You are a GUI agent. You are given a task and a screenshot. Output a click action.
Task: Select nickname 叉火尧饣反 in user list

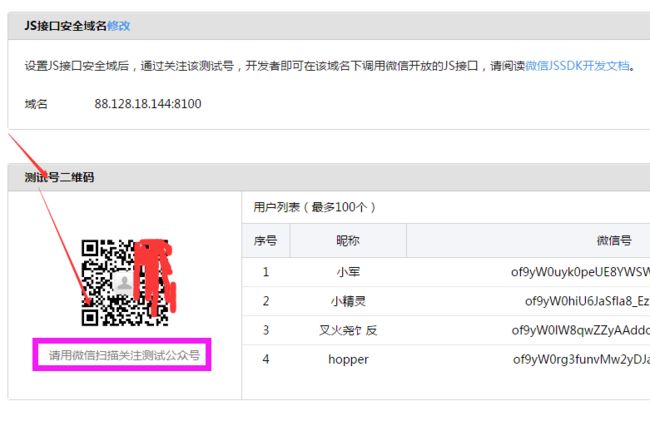pyautogui.click(x=348, y=330)
